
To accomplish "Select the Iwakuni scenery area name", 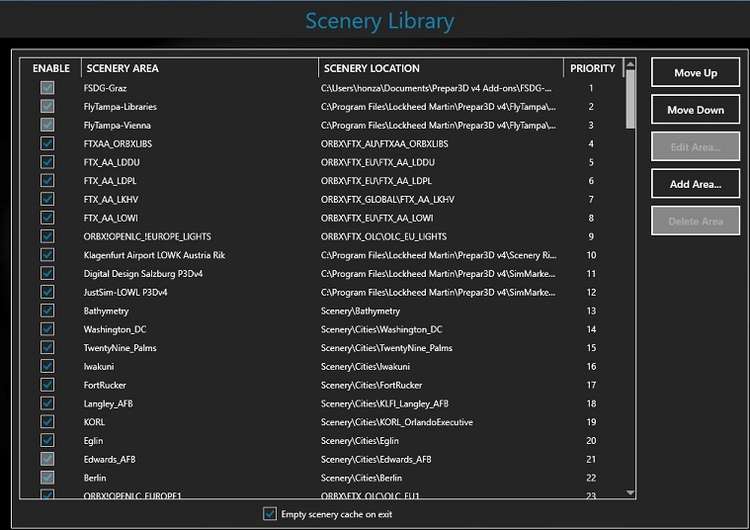I will point(99,366).
